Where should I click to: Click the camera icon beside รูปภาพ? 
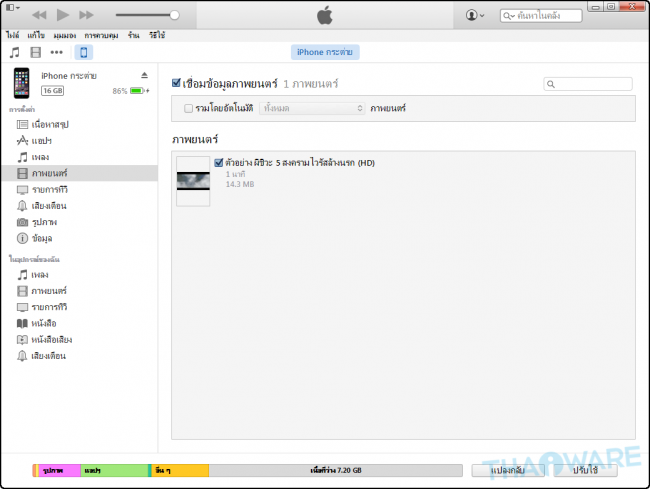(22, 222)
